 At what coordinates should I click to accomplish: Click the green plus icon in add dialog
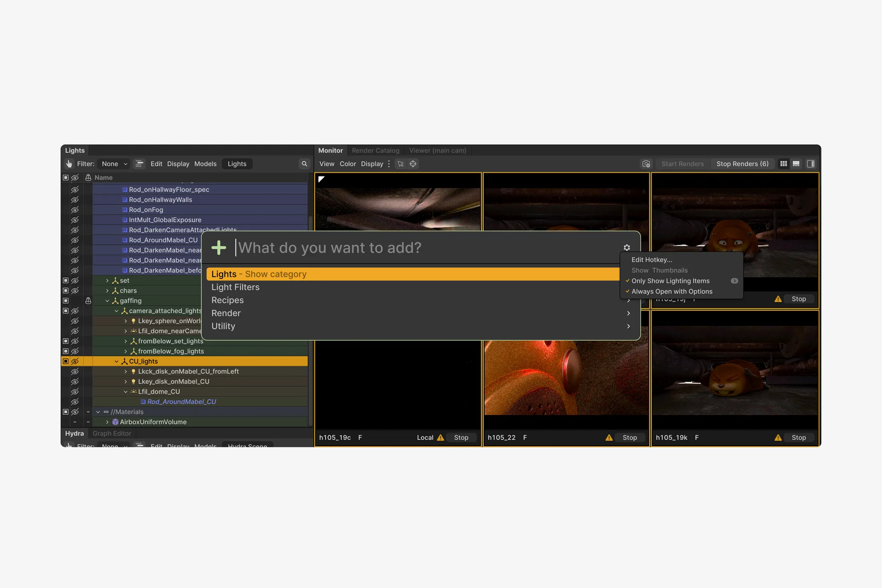219,248
